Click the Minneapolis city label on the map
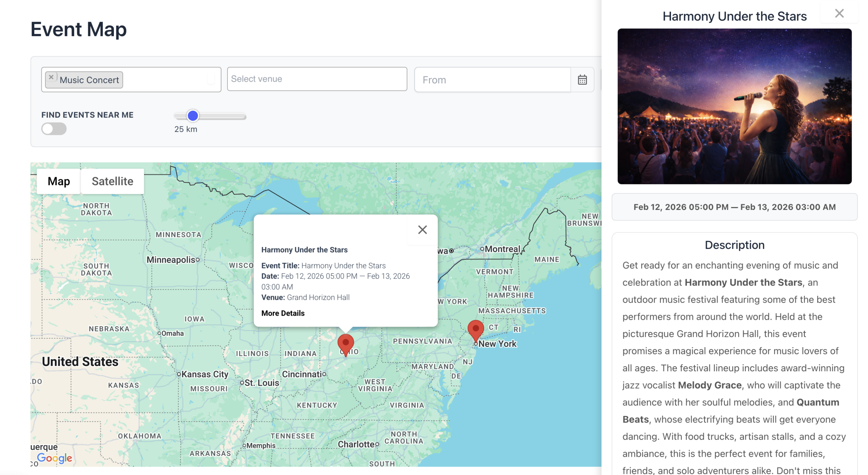The image size is (868, 475). [x=171, y=260]
